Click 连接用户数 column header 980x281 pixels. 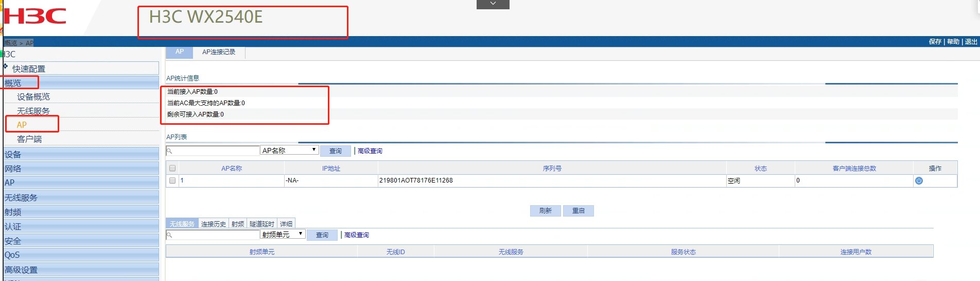pos(856,252)
